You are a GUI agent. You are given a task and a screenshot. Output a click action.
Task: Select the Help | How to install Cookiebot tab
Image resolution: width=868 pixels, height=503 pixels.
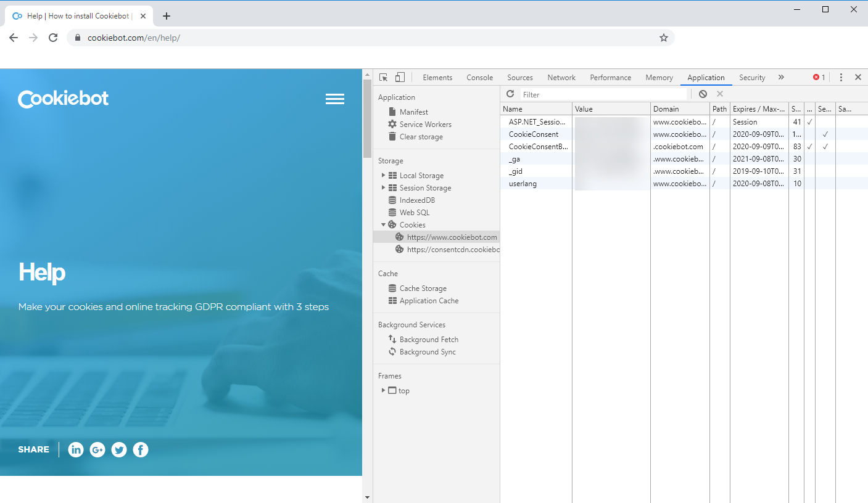[x=78, y=16]
